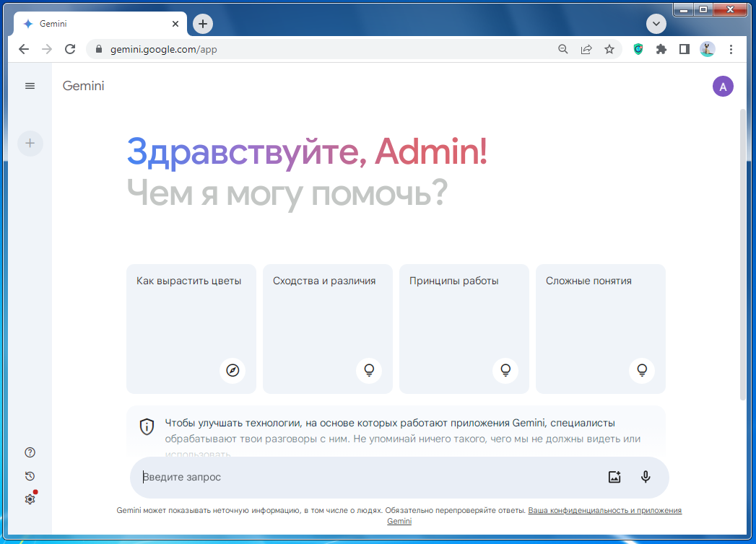The width and height of the screenshot is (756, 544).
Task: Click the Здравствуйте, Admin! greeting
Action: pyautogui.click(x=307, y=152)
